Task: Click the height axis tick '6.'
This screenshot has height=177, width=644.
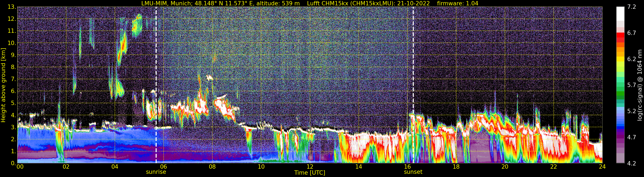Action: click(x=13, y=91)
